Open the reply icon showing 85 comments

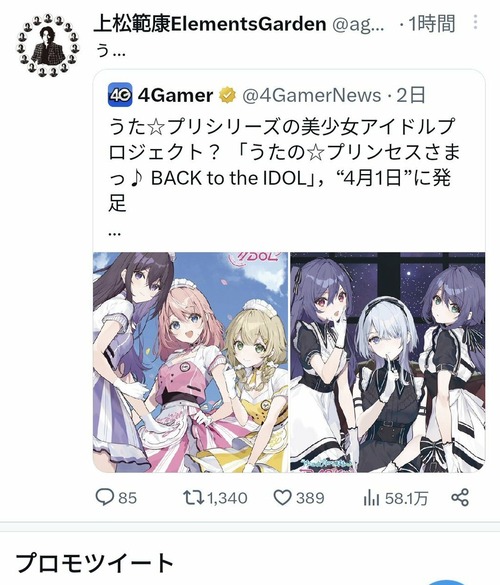[105, 497]
